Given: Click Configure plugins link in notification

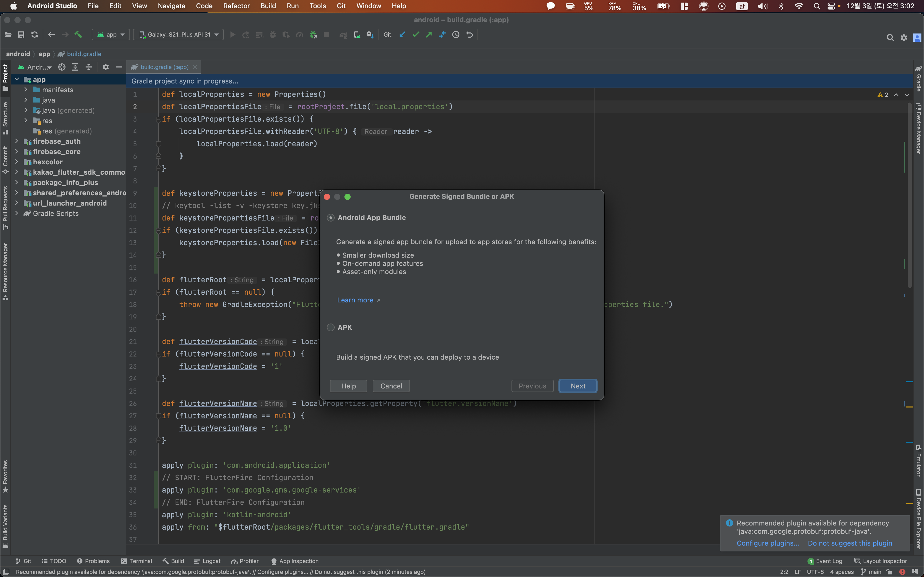Looking at the screenshot, I should coord(768,543).
